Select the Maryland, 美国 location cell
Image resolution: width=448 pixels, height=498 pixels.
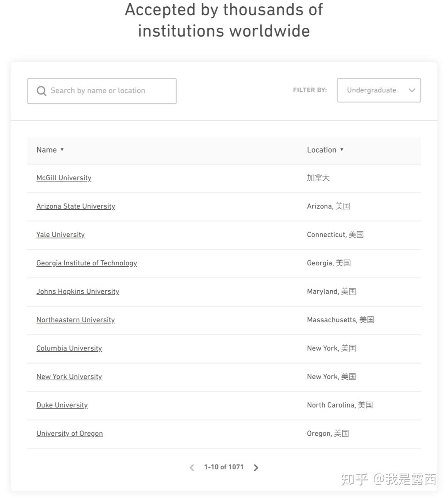pos(331,292)
